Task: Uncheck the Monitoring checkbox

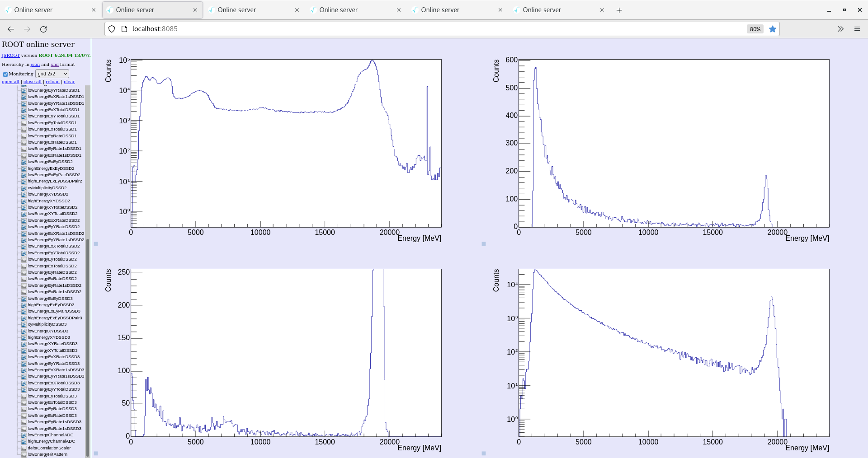Action: [5, 74]
